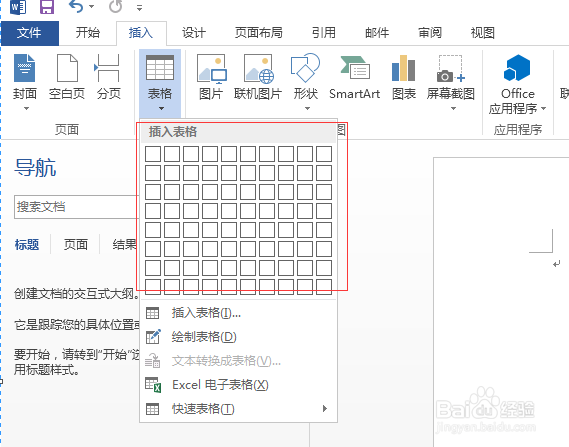
Task: Click the top-left cell of table grid
Action: pos(153,154)
